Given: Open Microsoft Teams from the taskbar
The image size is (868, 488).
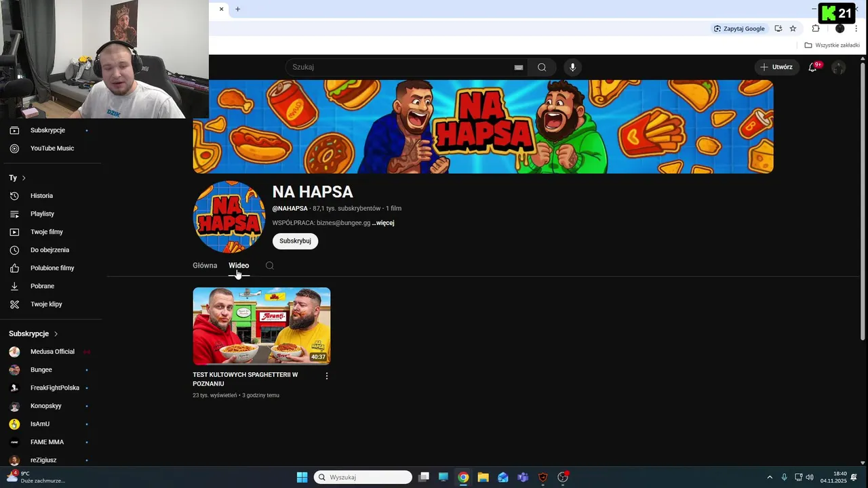Looking at the screenshot, I should coord(523,477).
